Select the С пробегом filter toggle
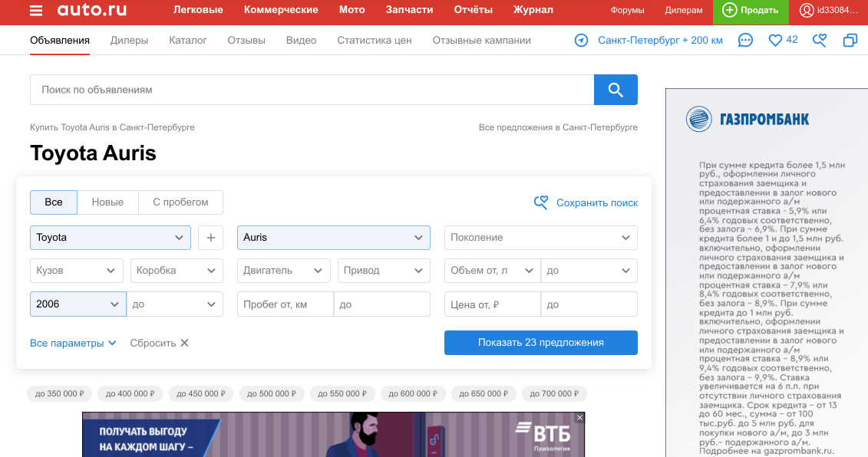 [180, 202]
